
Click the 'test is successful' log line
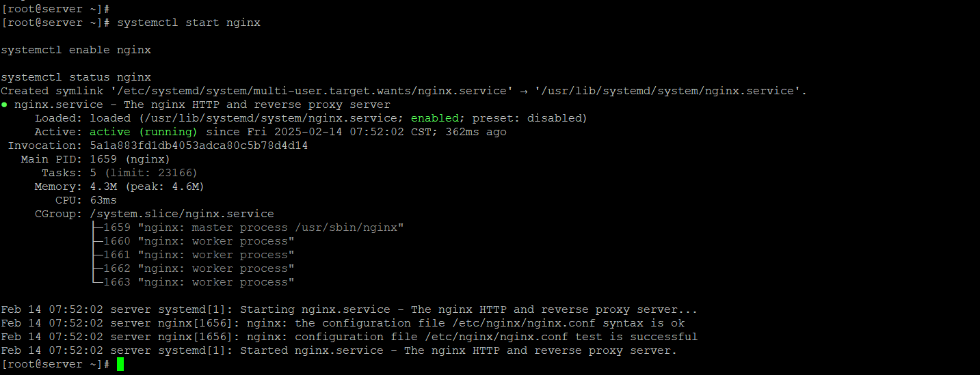point(349,337)
